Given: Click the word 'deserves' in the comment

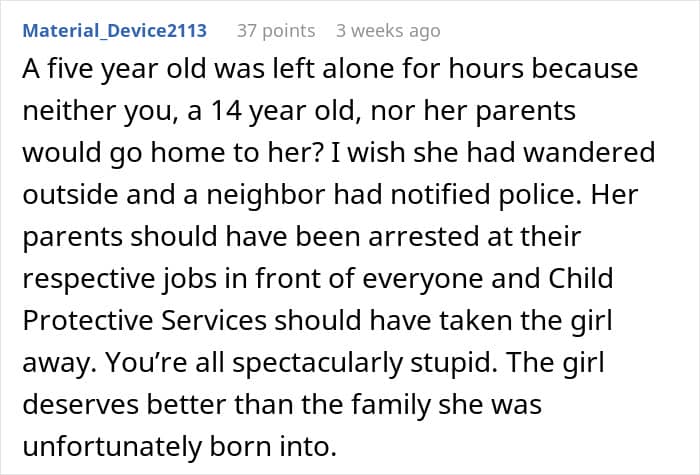Looking at the screenshot, I should 80,404.
